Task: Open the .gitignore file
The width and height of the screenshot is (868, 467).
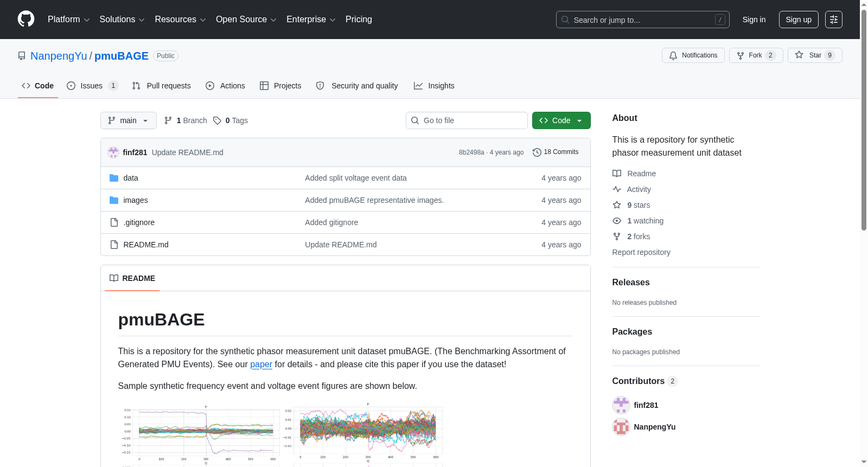Action: pos(139,222)
